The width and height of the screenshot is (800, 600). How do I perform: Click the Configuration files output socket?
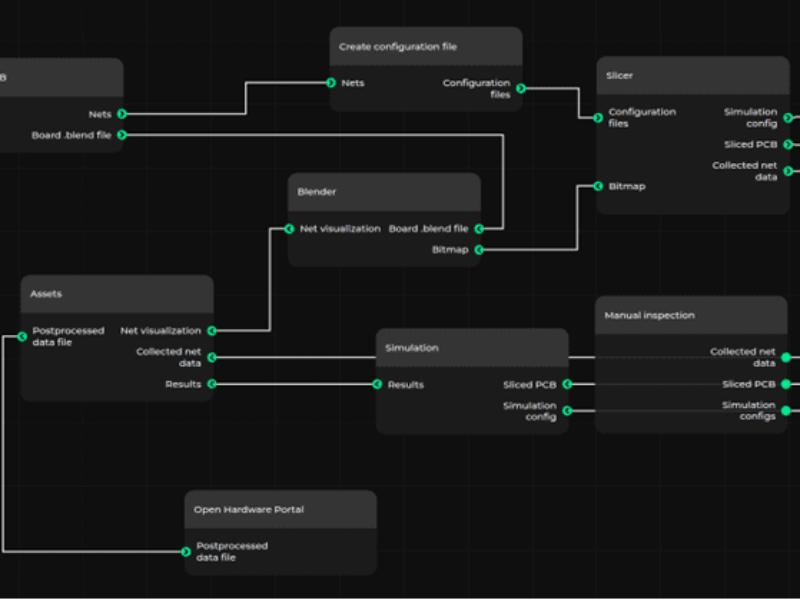click(x=521, y=87)
